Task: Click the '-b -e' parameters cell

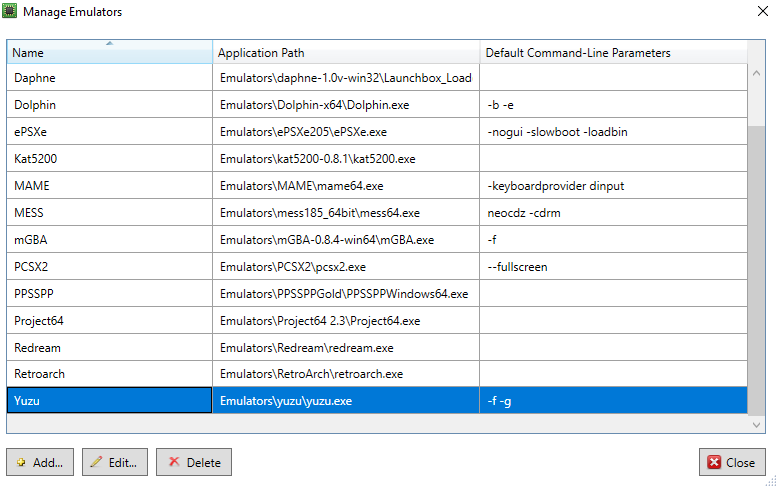Action: coord(613,104)
